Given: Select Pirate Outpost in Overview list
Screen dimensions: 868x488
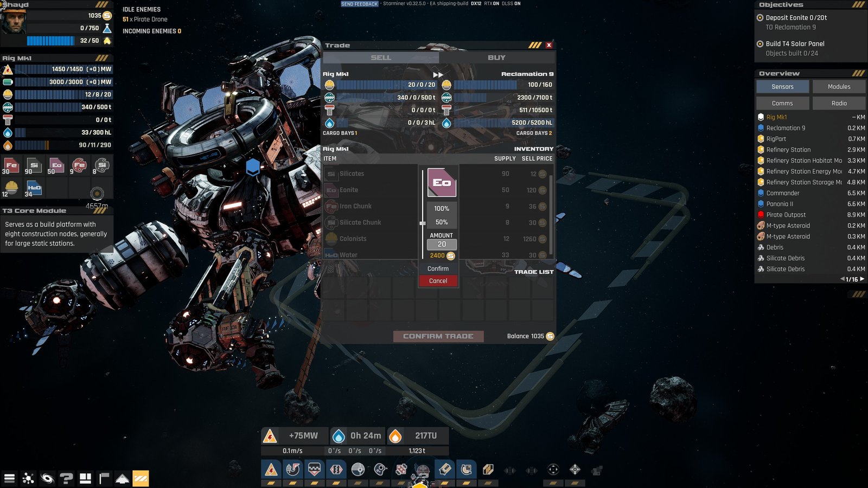Looking at the screenshot, I should pyautogui.click(x=811, y=215).
